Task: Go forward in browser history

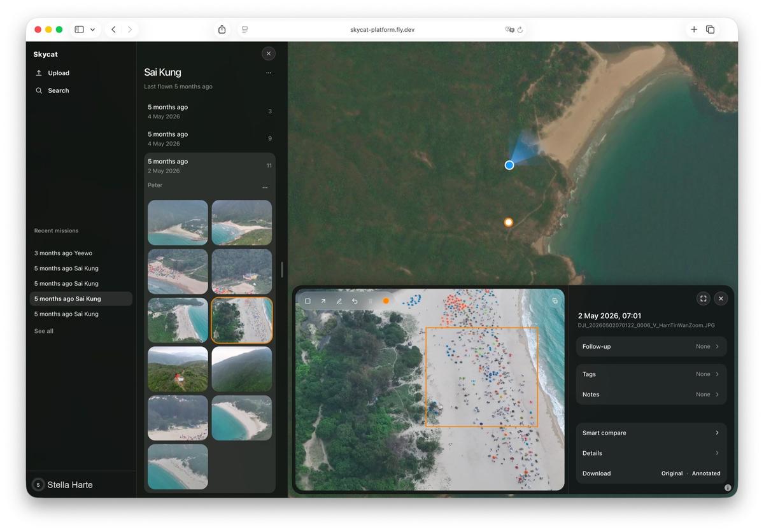Action: click(130, 29)
